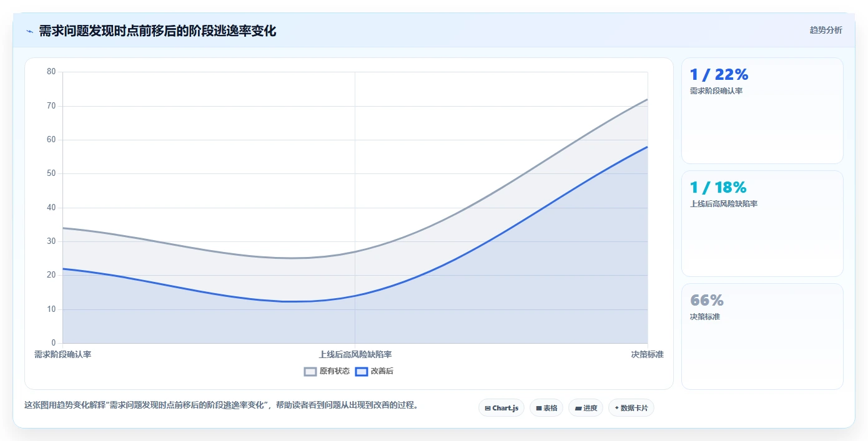This screenshot has height=441, width=868.
Task: Select the 进度 tag
Action: (x=586, y=408)
